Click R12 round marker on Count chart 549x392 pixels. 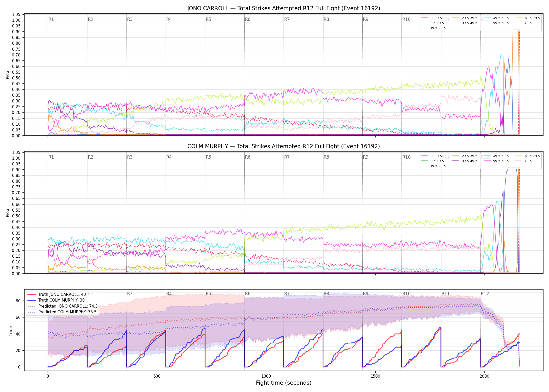(x=485, y=294)
